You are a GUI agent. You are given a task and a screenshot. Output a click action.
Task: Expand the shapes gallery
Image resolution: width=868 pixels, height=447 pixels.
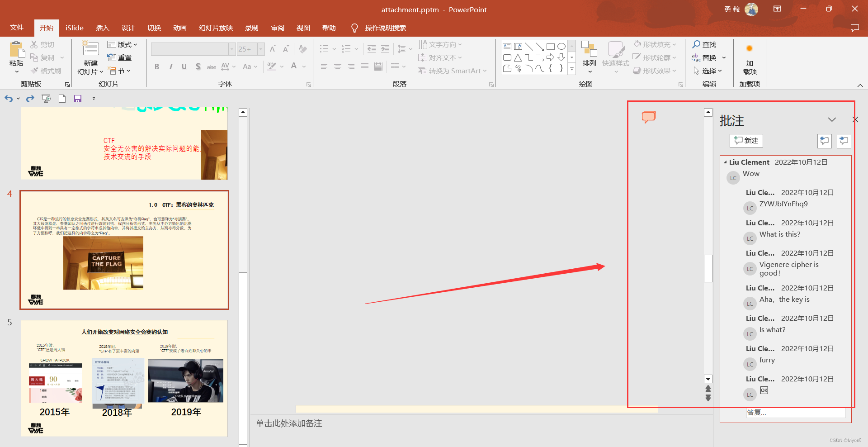[572, 69]
